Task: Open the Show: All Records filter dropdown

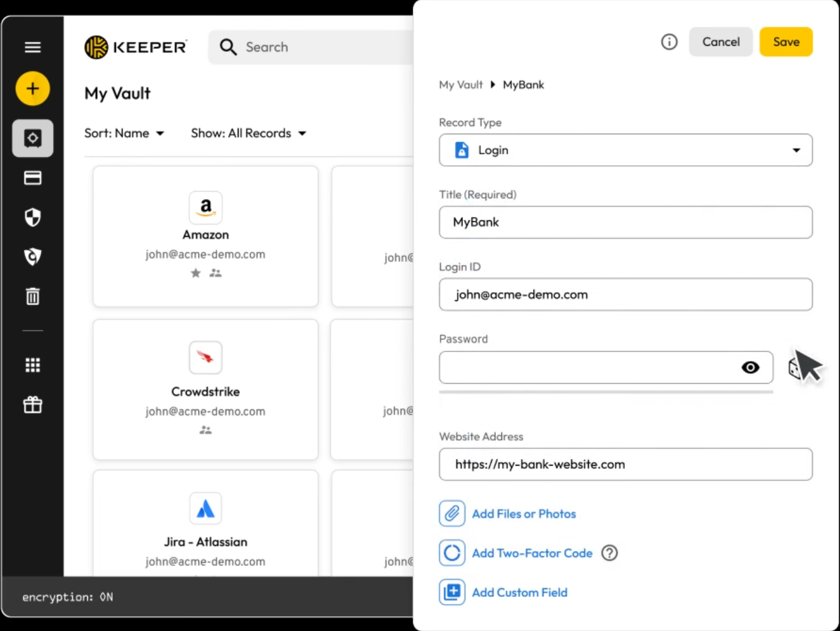Action: point(248,133)
